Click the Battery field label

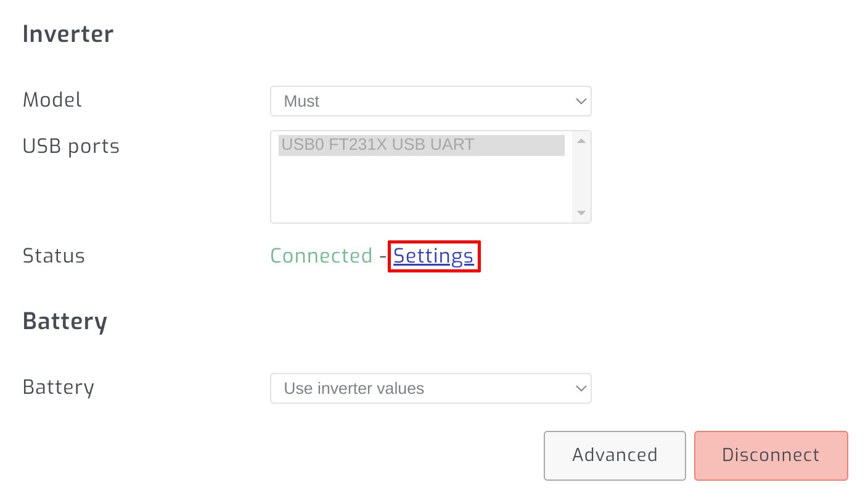58,387
